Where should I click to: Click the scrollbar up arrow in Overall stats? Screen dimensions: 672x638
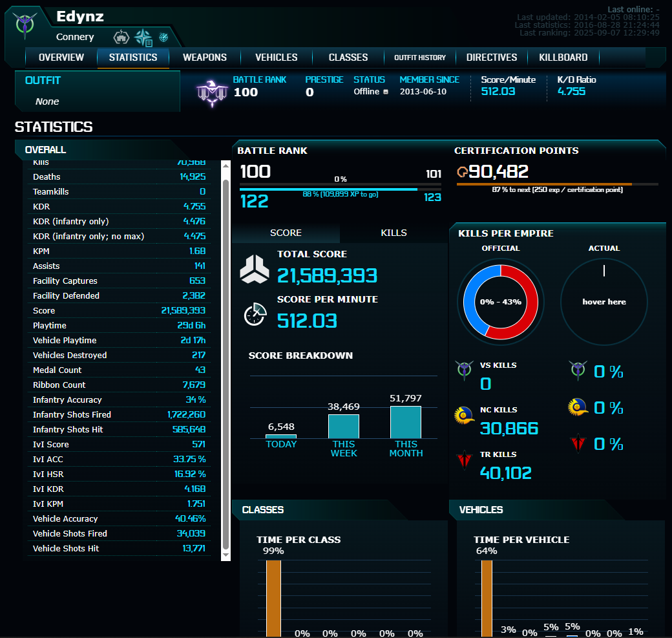click(226, 165)
